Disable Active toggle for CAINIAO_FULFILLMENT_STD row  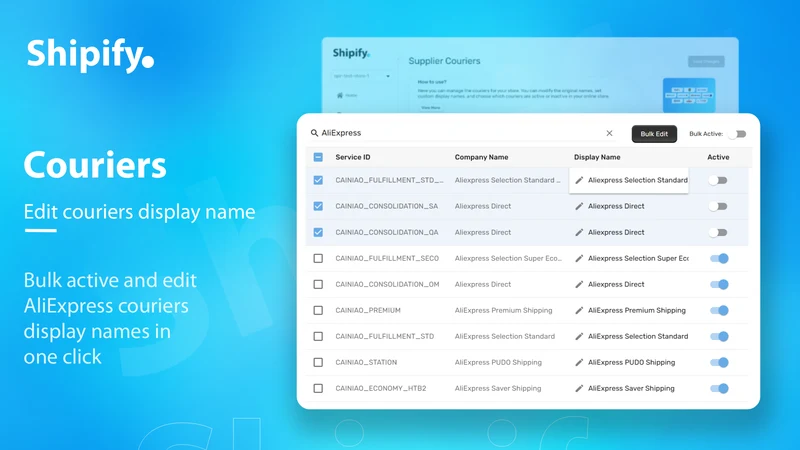[719, 336]
